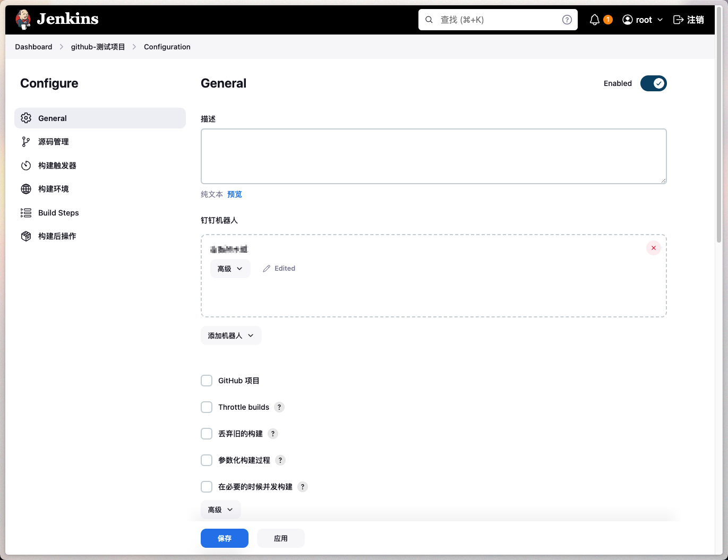Expand 高级 inside the robot panel
728x560 pixels.
[230, 269]
